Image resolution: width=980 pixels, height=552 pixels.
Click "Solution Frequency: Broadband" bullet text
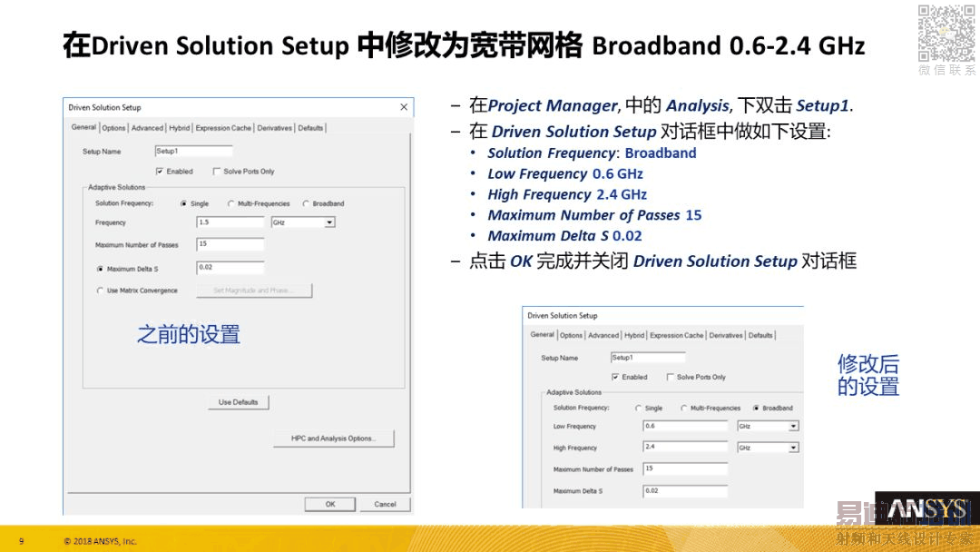[592, 153]
